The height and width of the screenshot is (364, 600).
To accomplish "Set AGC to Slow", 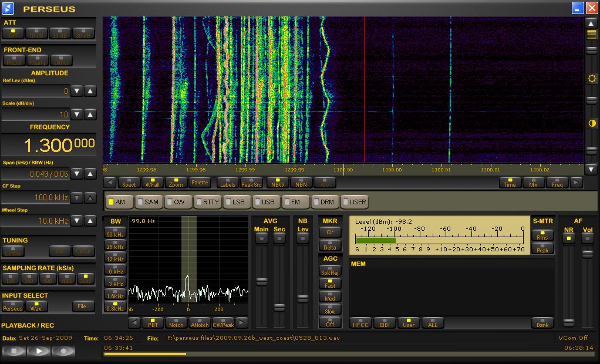I will click(330, 309).
